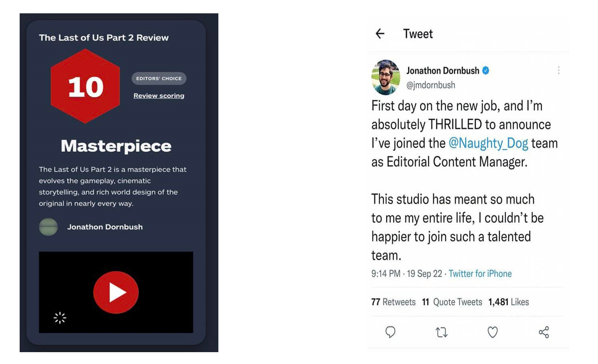Click the review author name Jonathon Dornbush

tap(105, 227)
